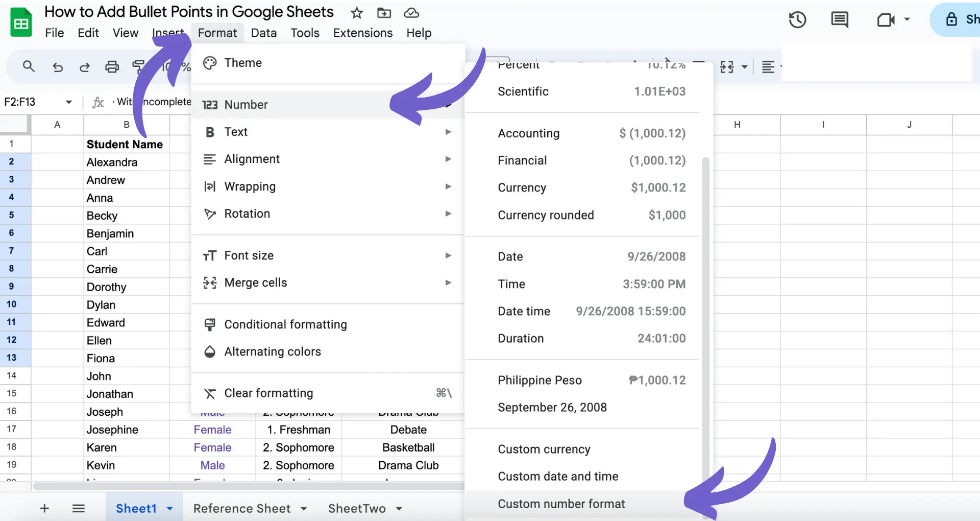
Task: Apply Date time format
Action: (x=582, y=311)
